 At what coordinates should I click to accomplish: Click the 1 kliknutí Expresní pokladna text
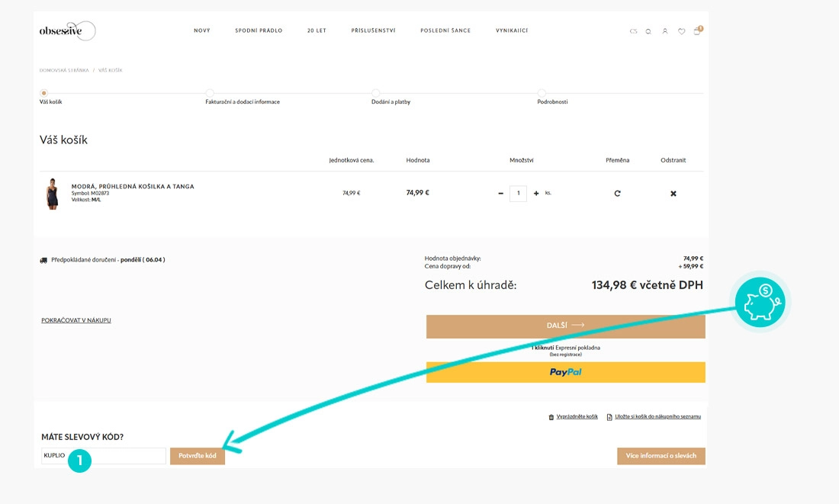click(566, 348)
